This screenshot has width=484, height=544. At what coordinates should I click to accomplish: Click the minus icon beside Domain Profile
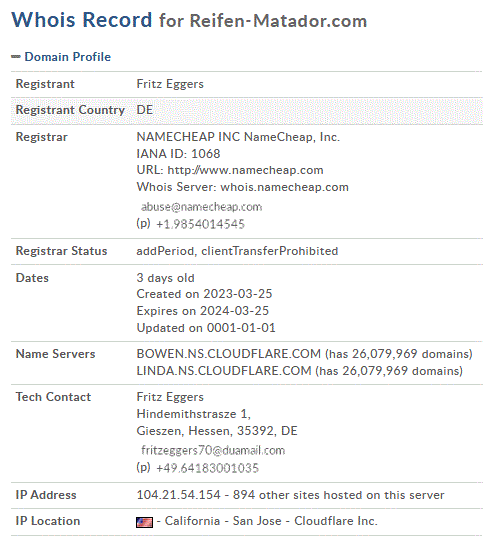click(x=16, y=57)
